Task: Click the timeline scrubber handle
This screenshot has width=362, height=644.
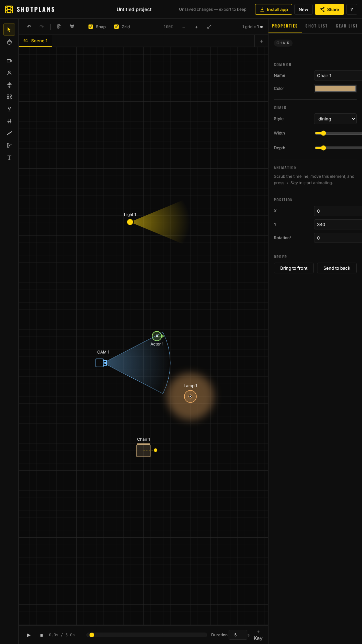Action: [92, 635]
